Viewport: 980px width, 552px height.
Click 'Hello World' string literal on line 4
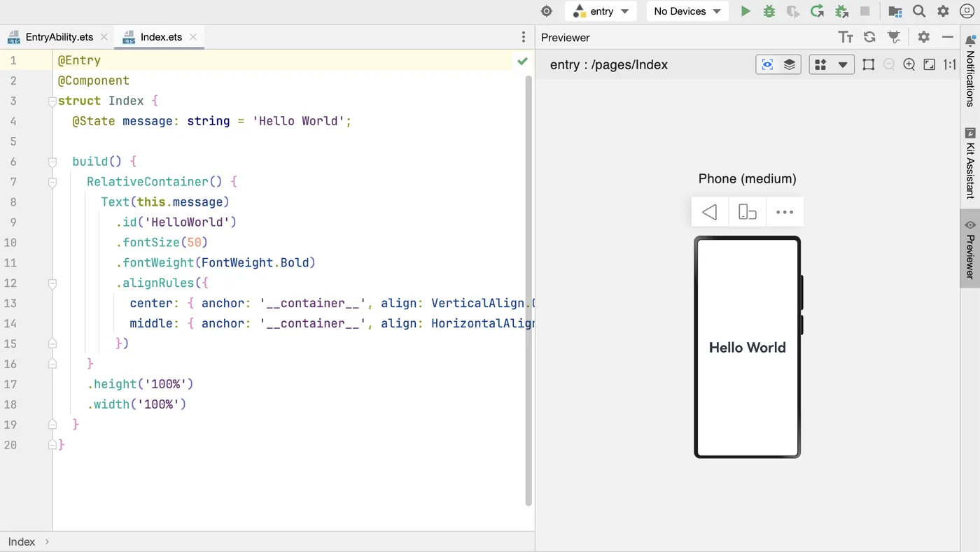coord(298,121)
